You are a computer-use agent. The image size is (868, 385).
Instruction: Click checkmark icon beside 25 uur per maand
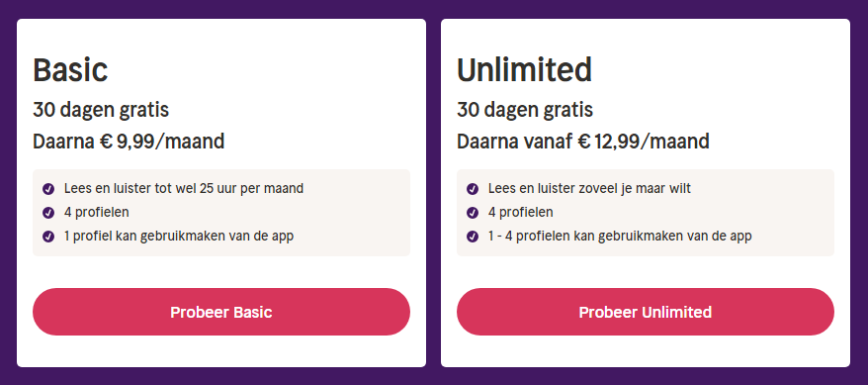pos(48,189)
